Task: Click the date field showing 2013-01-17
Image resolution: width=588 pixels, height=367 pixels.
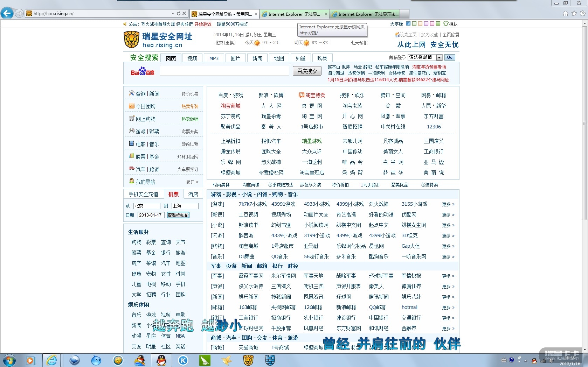Action: click(151, 215)
